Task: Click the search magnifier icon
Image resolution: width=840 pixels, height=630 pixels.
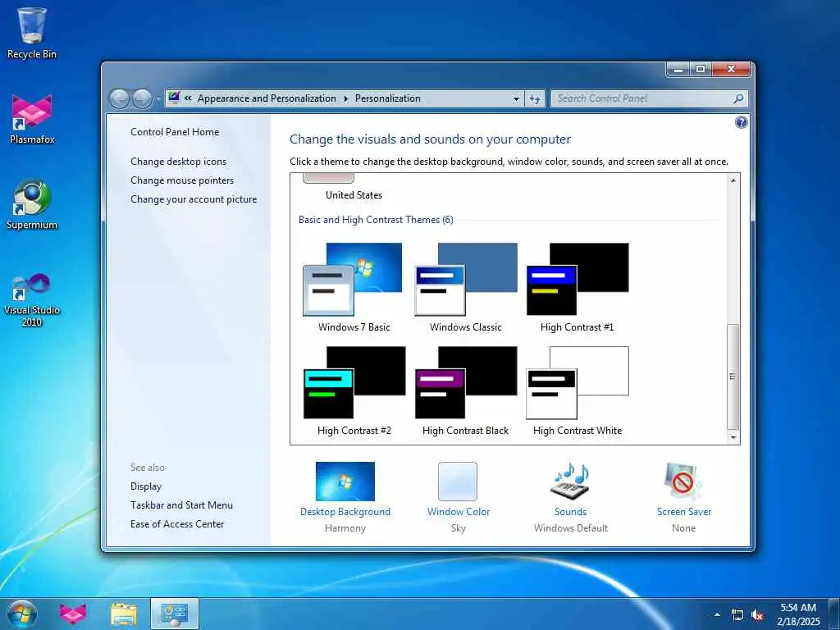Action: tap(738, 98)
